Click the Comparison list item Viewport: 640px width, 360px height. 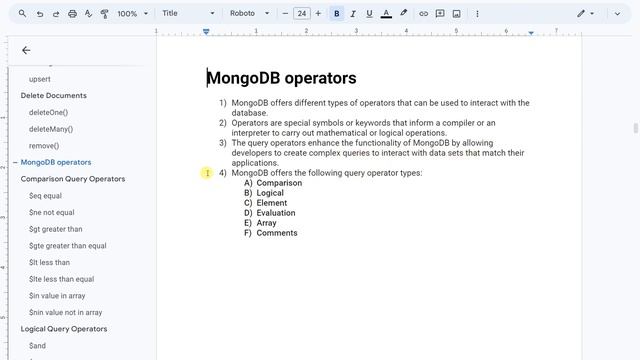[279, 183]
